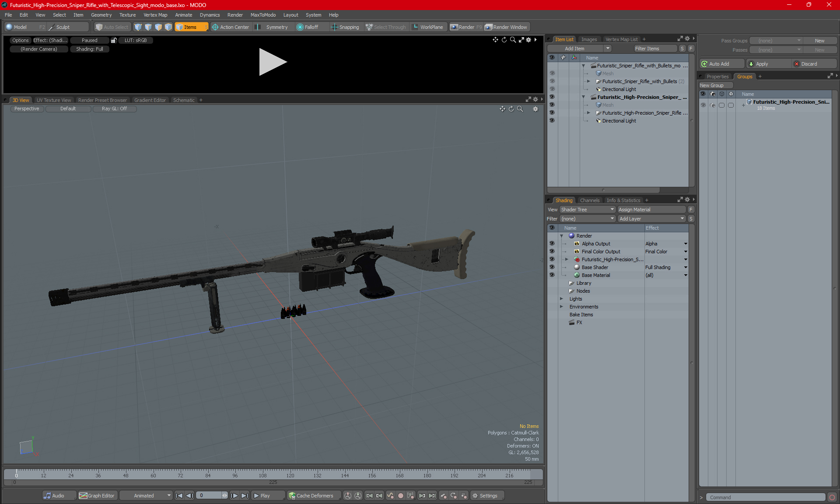The width and height of the screenshot is (840, 504).
Task: Rotate view icon in the 3D viewport header
Action: coord(511,109)
